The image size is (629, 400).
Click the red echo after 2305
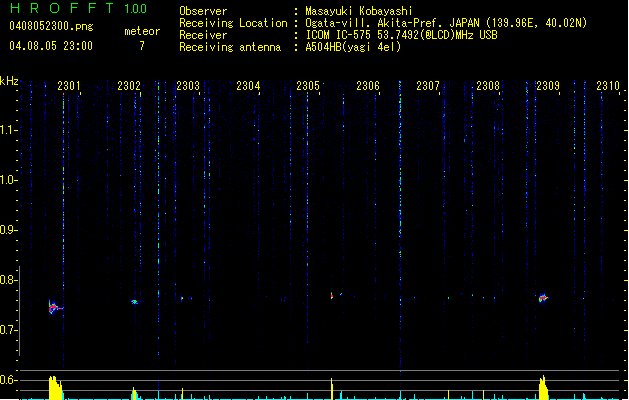332,296
